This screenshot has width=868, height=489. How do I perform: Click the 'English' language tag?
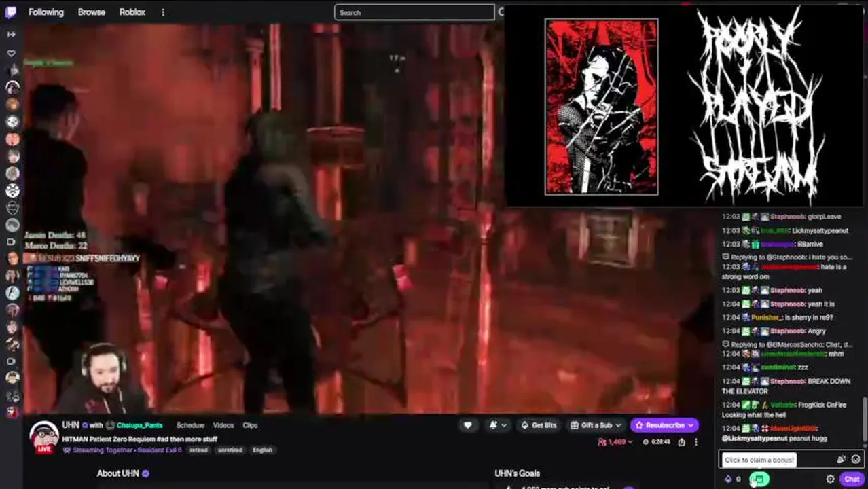tap(262, 450)
